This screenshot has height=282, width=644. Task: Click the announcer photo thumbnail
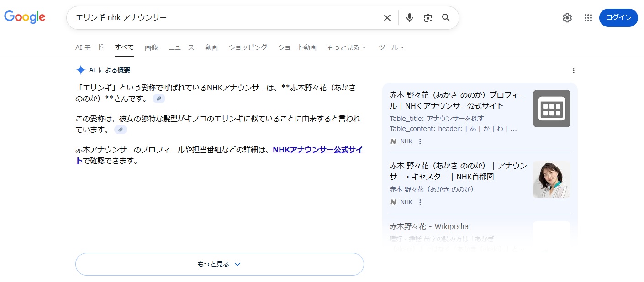pos(551,179)
